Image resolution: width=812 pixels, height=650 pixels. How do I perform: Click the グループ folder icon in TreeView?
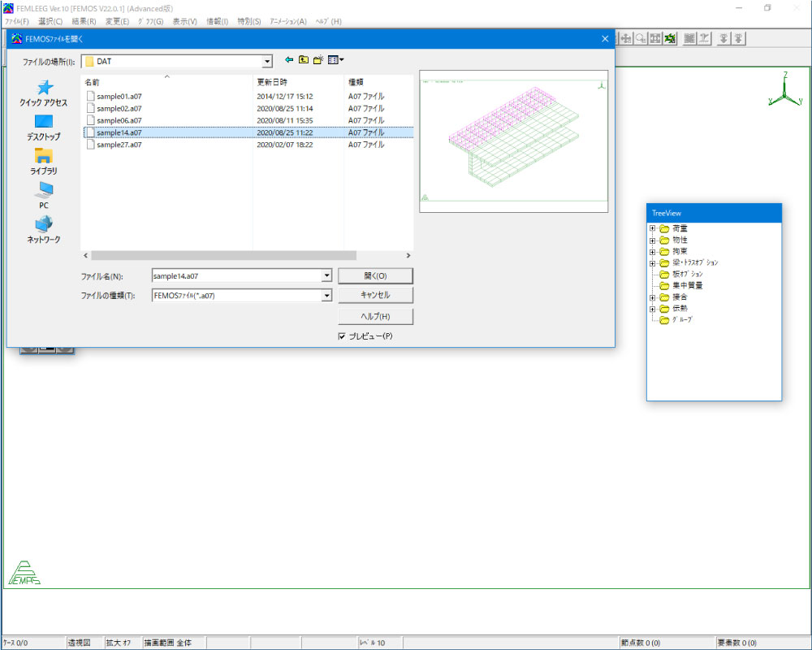tap(664, 320)
